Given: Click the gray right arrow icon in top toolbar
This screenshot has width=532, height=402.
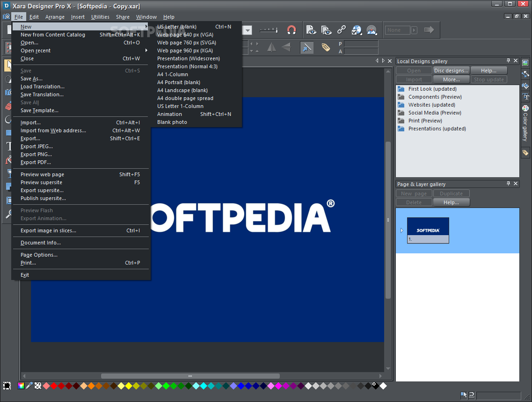Looking at the screenshot, I should (429, 30).
